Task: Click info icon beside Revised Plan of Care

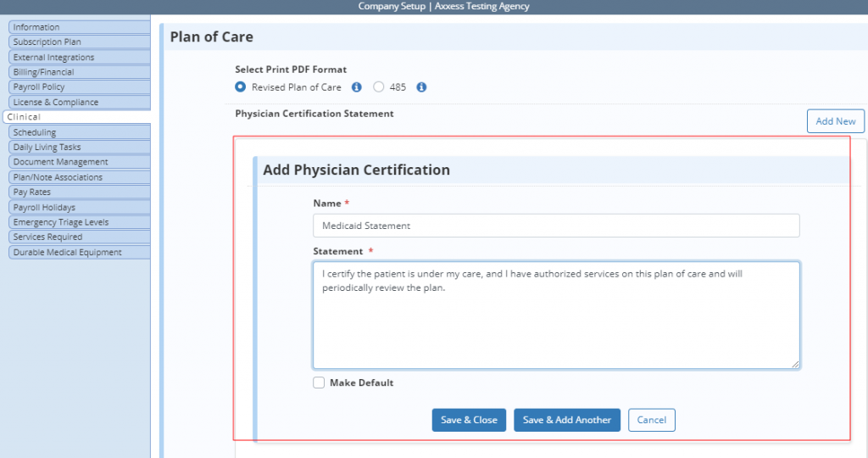Action: pos(357,87)
